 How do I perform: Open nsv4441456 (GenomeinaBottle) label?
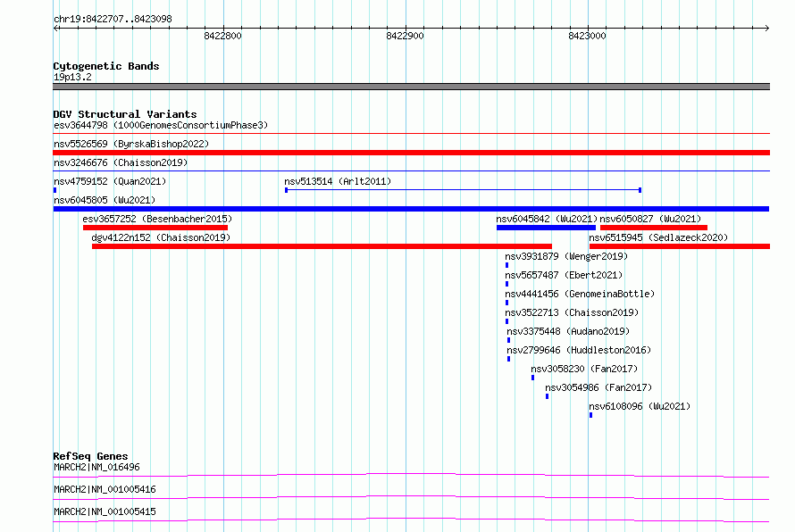point(580,294)
